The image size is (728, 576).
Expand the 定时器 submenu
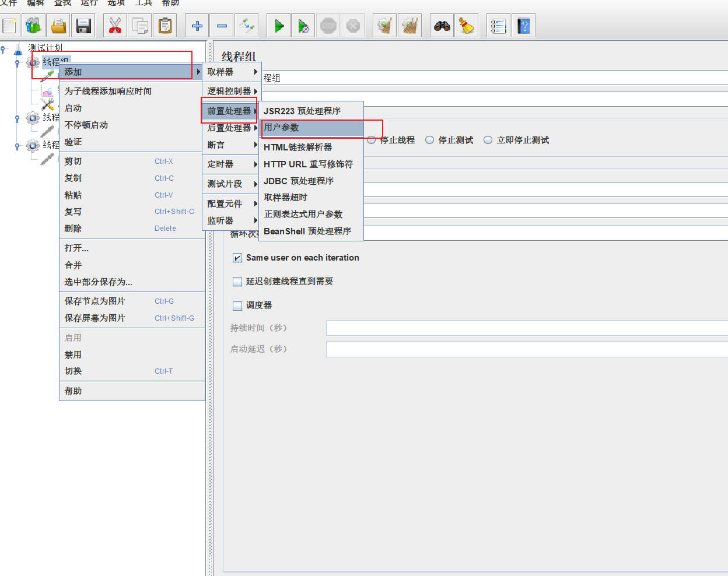pyautogui.click(x=232, y=164)
